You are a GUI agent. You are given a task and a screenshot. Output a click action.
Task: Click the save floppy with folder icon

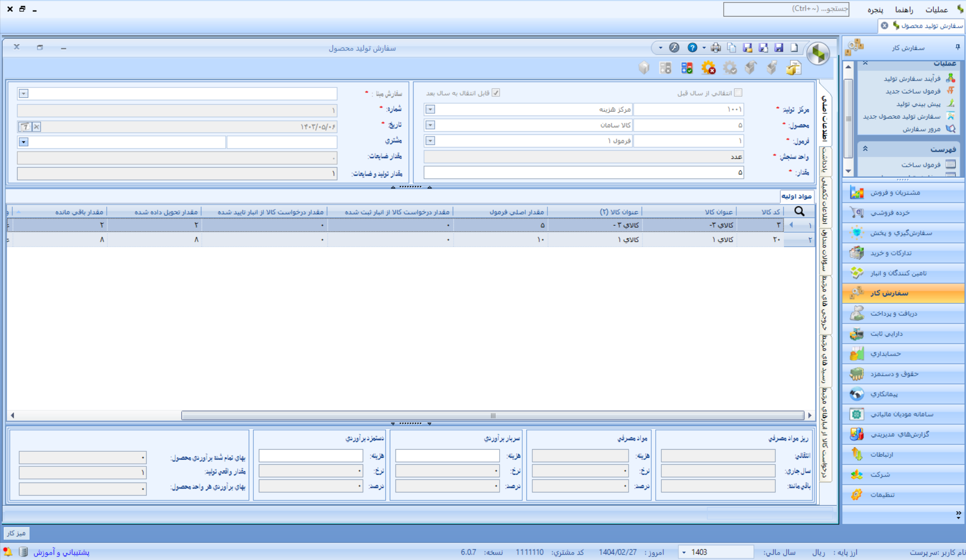747,48
